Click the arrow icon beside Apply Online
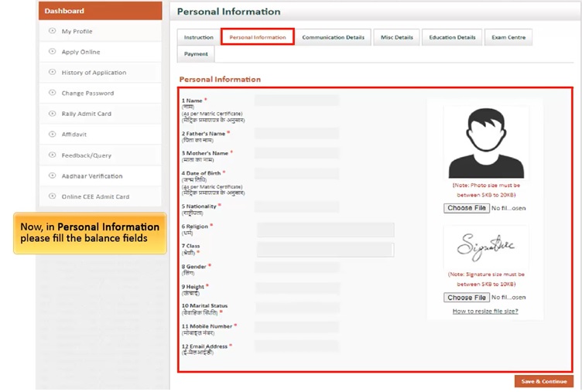582x392 pixels. click(52, 52)
